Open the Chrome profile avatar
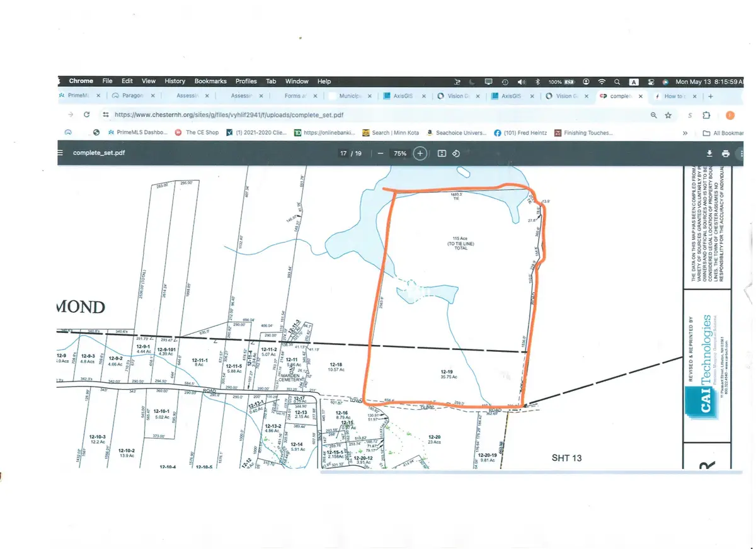Image resolution: width=756 pixels, height=549 pixels. pos(730,115)
